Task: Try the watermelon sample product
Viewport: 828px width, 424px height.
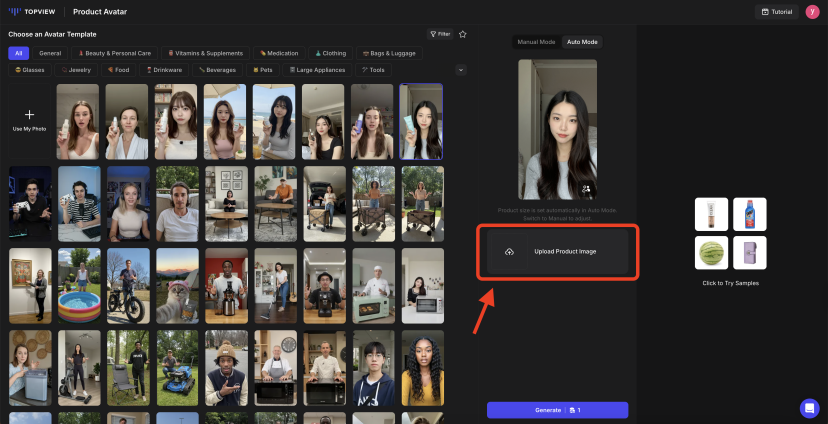Action: (711, 252)
